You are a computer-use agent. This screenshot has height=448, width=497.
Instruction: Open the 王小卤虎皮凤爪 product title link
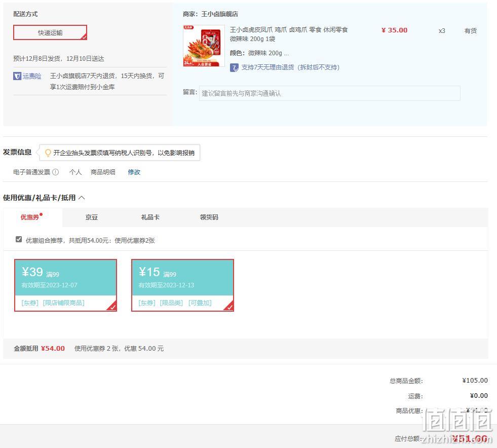pyautogui.click(x=288, y=34)
